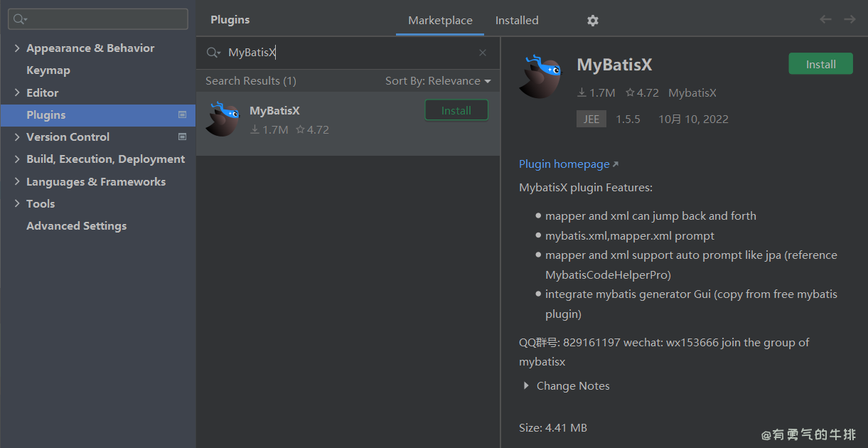868x448 pixels.
Task: Expand Appearance & Behavior settings
Action: coord(17,48)
